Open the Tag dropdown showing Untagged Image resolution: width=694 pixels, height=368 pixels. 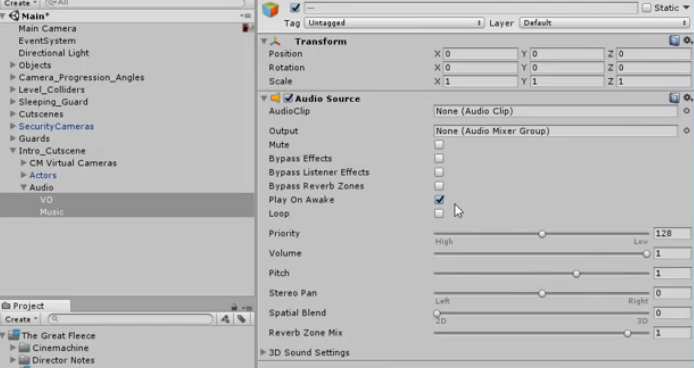coord(394,23)
